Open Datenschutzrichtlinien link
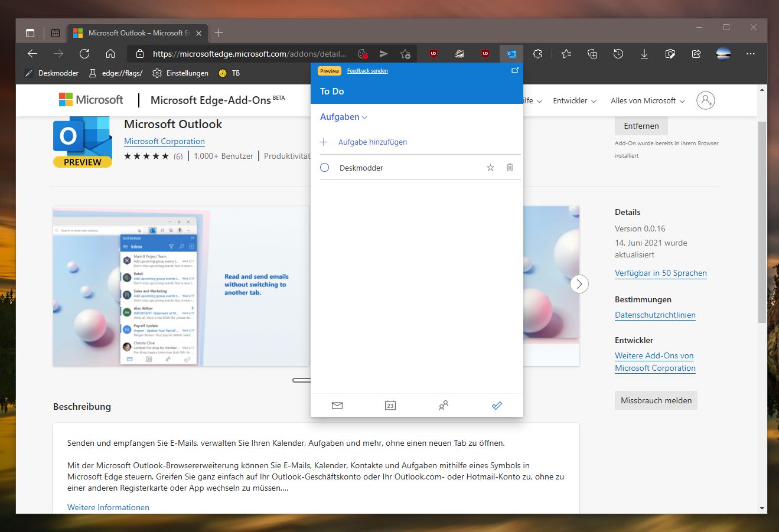Viewport: 779px width, 532px height. coord(655,315)
